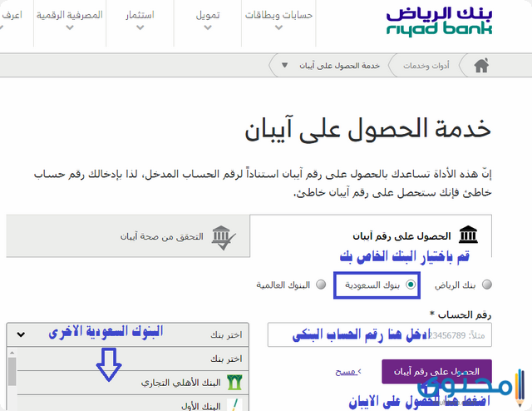532x411 pixels.
Task: Click the bank building icon on the Get IBAN tab
Action: click(x=468, y=235)
